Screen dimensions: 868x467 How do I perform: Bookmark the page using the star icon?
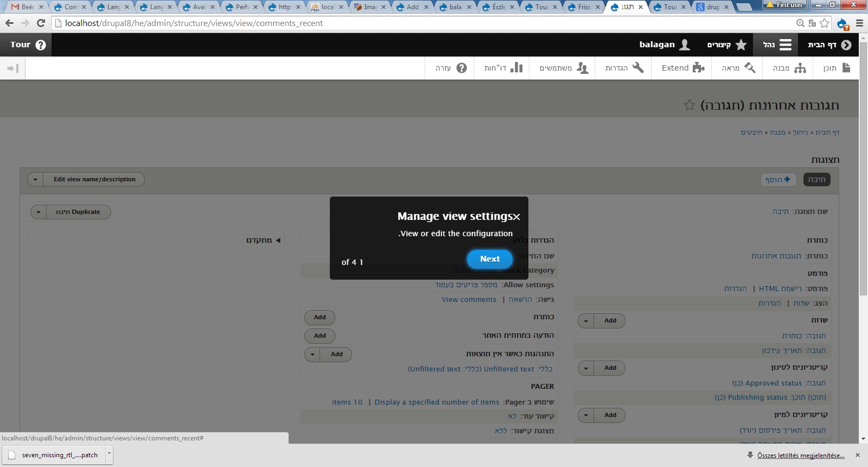(825, 23)
